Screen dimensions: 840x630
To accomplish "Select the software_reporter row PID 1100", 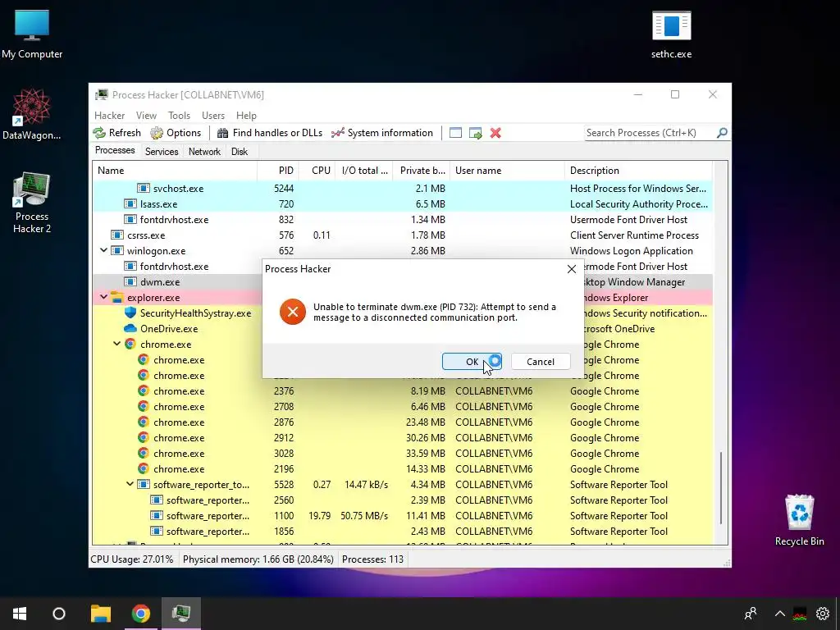I will coord(402,515).
